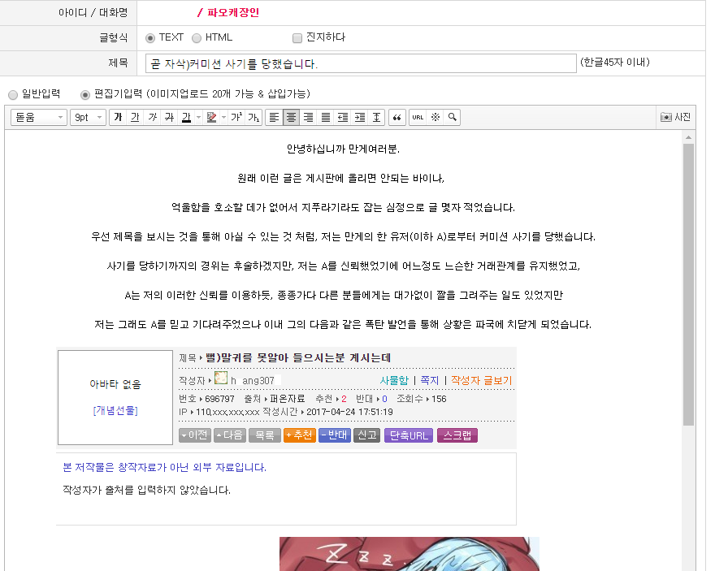The width and height of the screenshot is (728, 571).
Task: Toggle bold text formatting
Action: click(x=118, y=118)
